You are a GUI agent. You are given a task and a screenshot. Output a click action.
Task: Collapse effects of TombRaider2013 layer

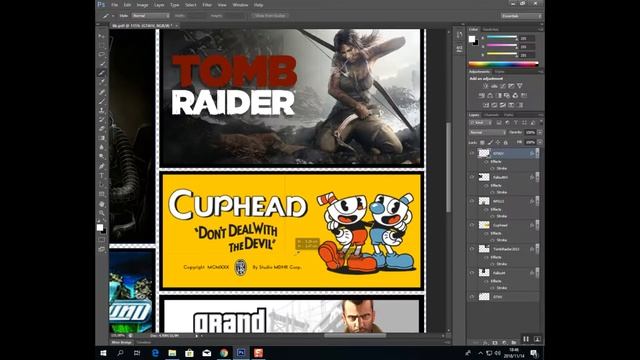[x=537, y=249]
